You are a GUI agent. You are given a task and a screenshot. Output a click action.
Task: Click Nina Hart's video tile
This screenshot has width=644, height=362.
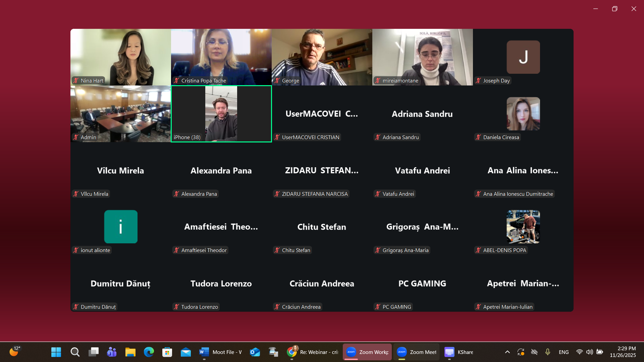pyautogui.click(x=121, y=57)
